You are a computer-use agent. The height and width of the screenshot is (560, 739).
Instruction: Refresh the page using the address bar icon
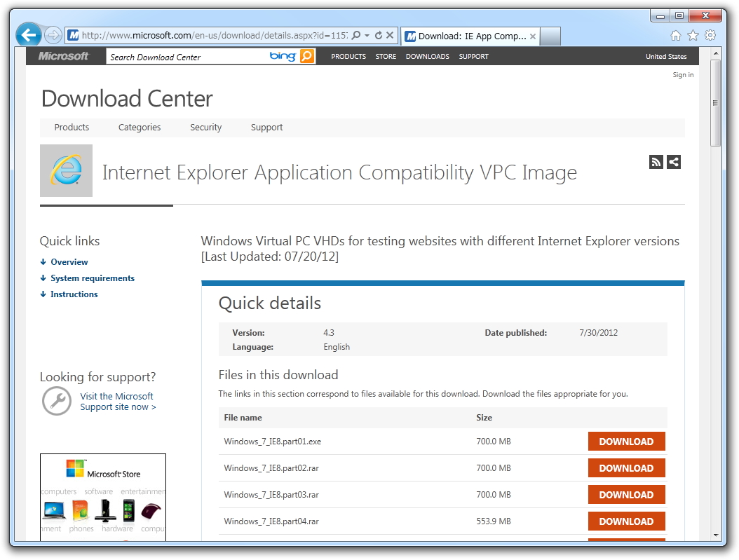[379, 35]
